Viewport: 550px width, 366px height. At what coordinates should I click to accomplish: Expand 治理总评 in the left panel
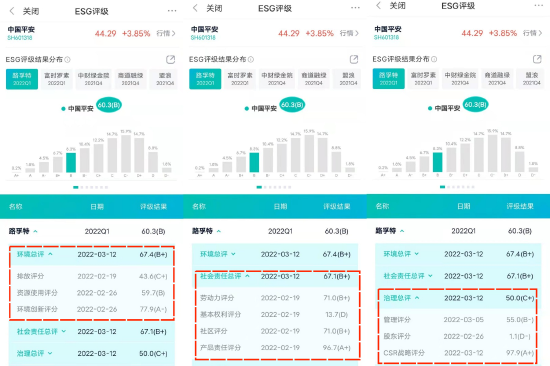tap(50, 353)
